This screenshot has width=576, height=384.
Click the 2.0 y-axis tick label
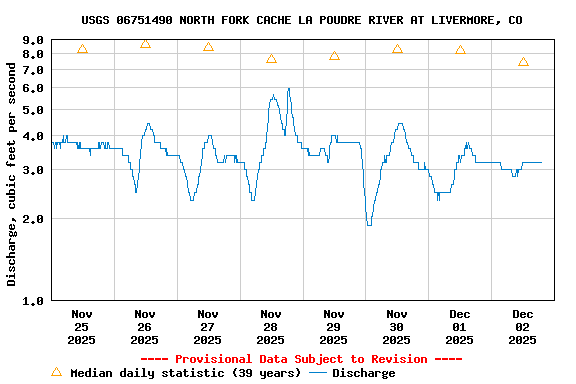33,219
